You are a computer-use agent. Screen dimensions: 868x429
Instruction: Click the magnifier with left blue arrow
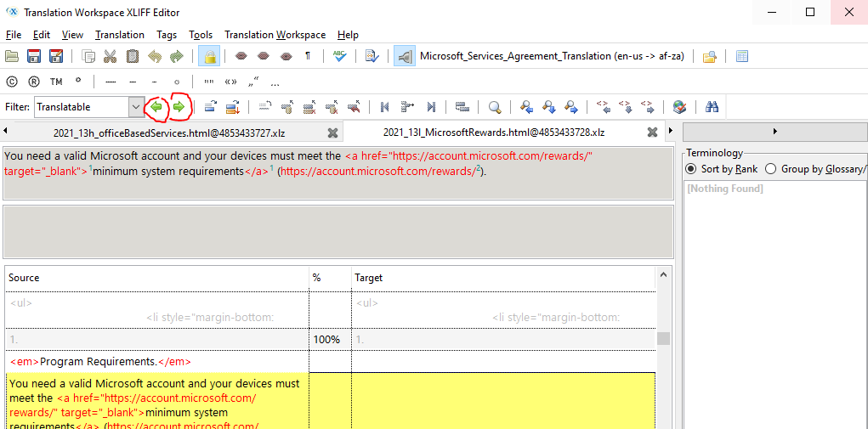[x=527, y=107]
